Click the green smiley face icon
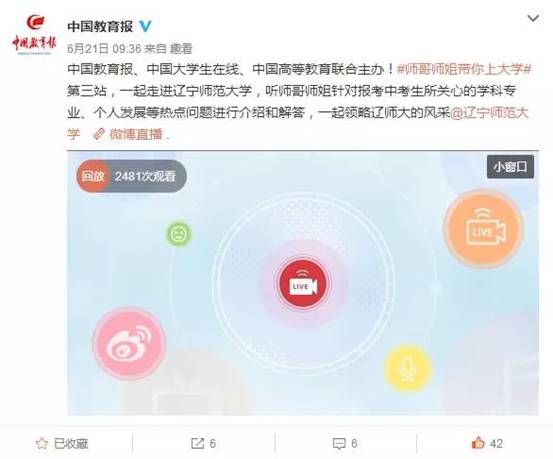This screenshot has width=553, height=459. (x=179, y=234)
